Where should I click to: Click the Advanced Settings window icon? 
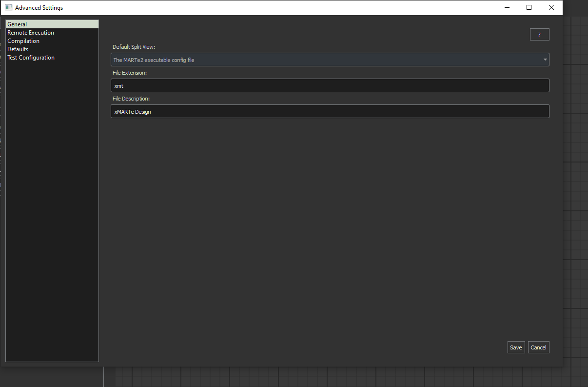click(x=8, y=7)
